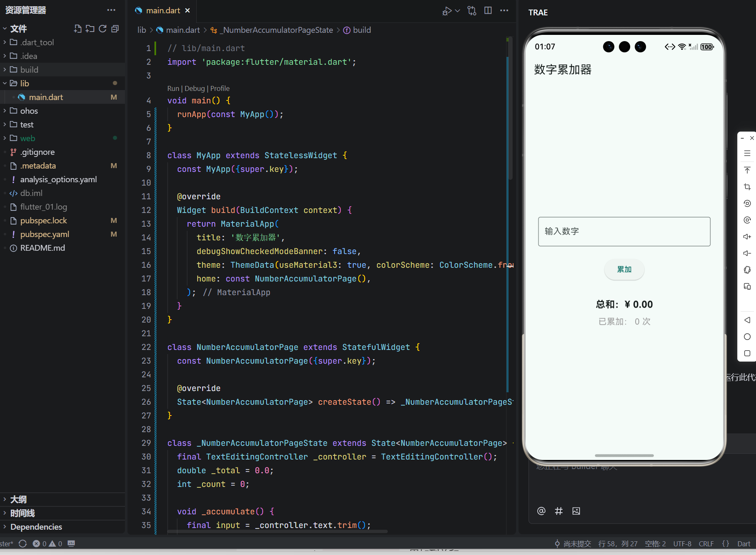Click the build breadcrumb segment
Image resolution: width=756 pixels, height=555 pixels.
(357, 30)
